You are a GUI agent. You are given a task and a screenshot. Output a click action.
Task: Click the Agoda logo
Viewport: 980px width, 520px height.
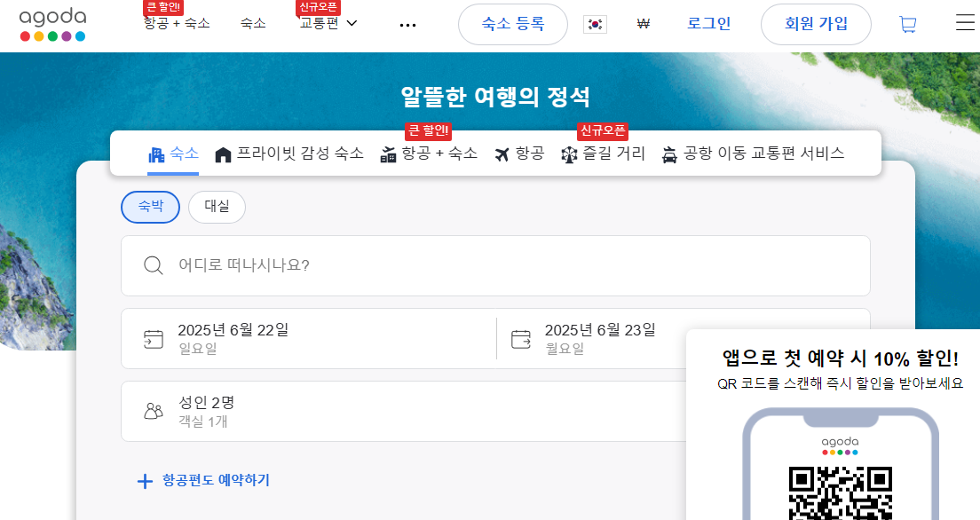52,24
